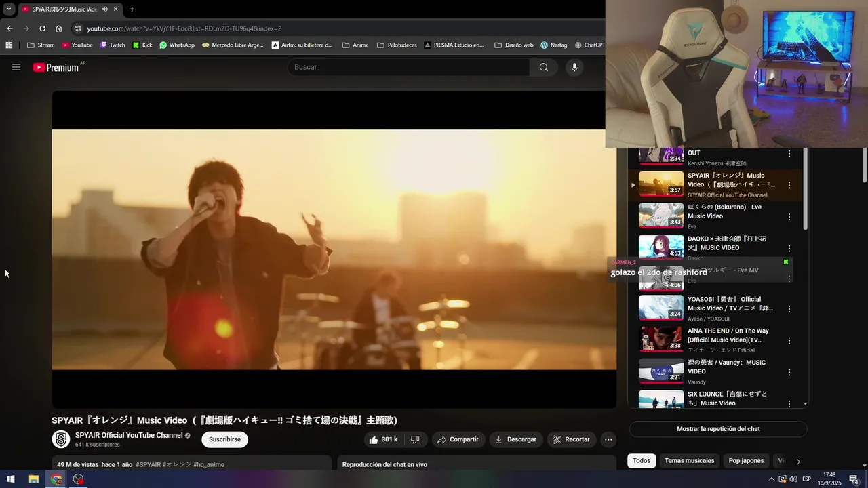Open File Explorer from taskbar

click(x=34, y=479)
